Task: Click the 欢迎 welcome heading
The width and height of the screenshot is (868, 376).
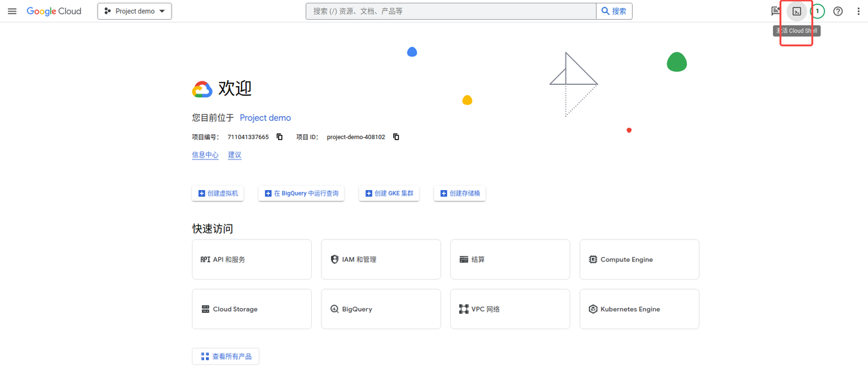Action: [x=235, y=88]
